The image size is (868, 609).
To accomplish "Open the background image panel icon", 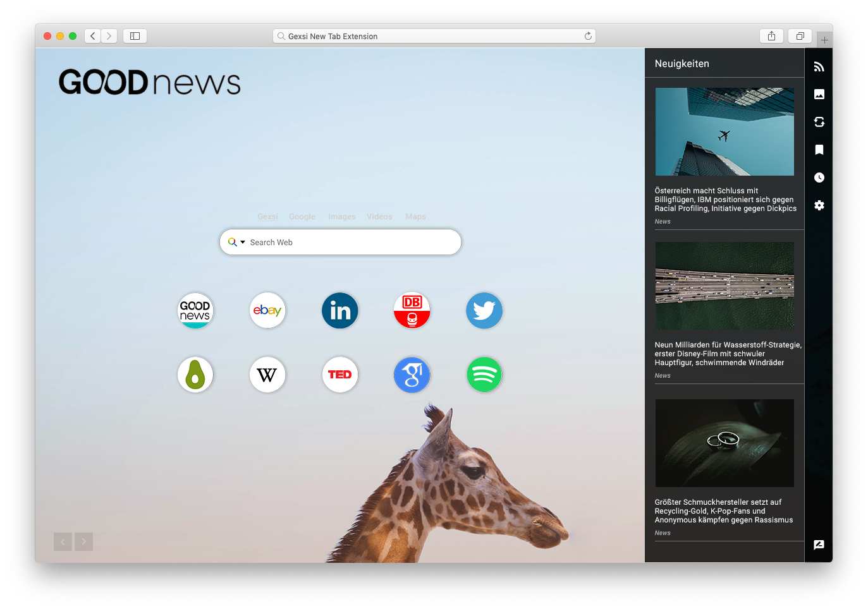I will (x=819, y=94).
